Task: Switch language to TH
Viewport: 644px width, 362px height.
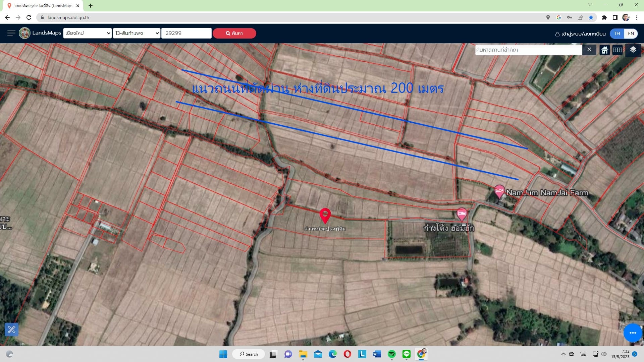Action: [617, 34]
